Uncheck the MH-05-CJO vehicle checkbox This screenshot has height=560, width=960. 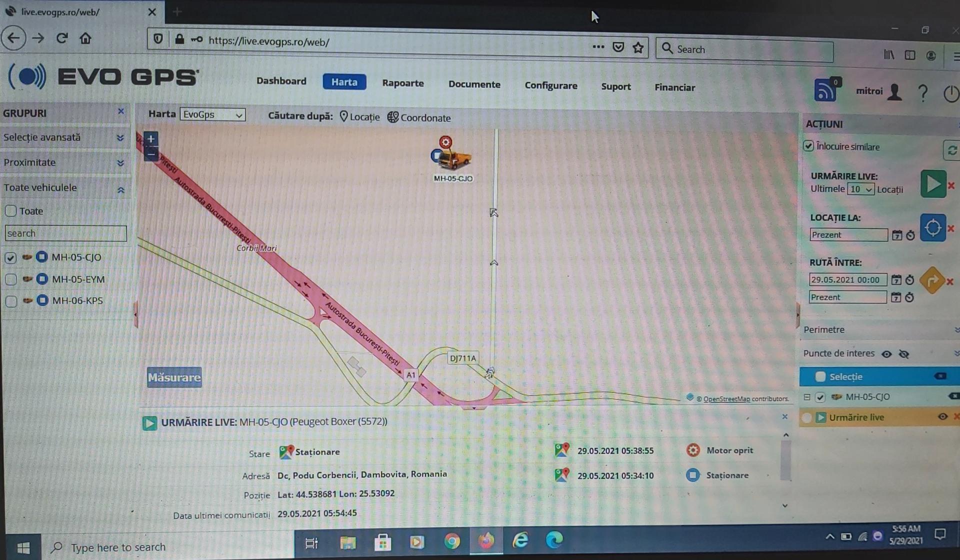[x=10, y=257]
